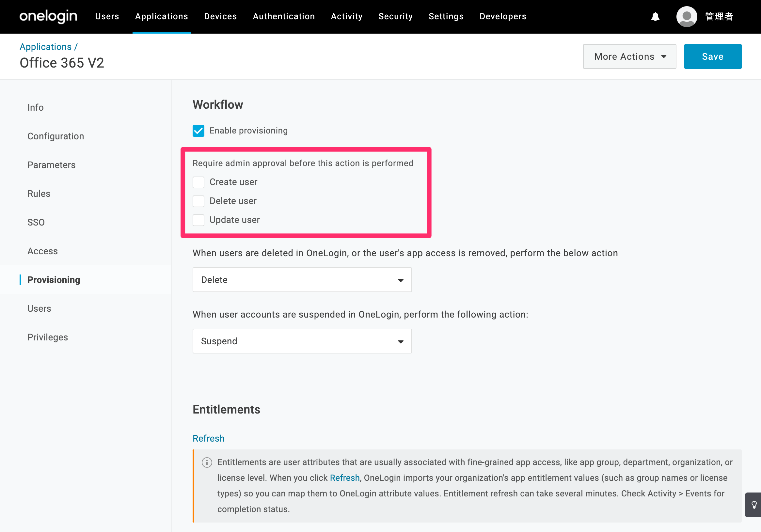761x532 pixels.
Task: Click the Office 365 V2 title
Action: [x=62, y=63]
